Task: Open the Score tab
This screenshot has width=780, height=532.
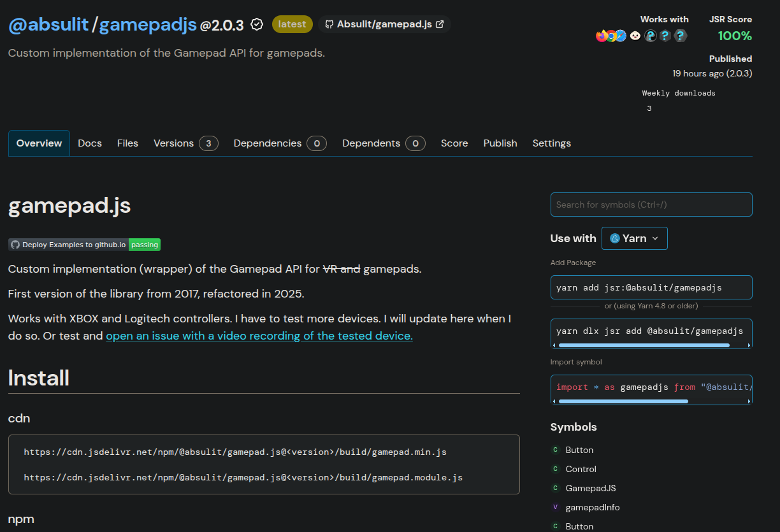Action: click(454, 143)
